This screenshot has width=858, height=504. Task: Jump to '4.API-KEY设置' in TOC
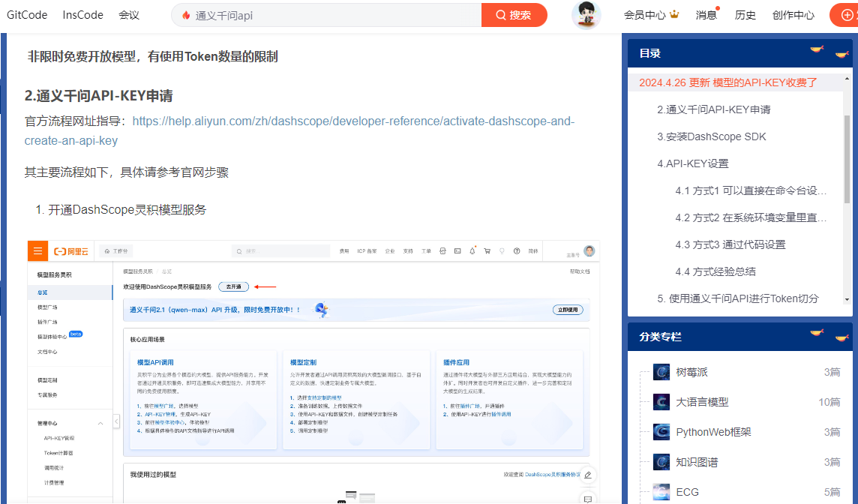(x=693, y=163)
